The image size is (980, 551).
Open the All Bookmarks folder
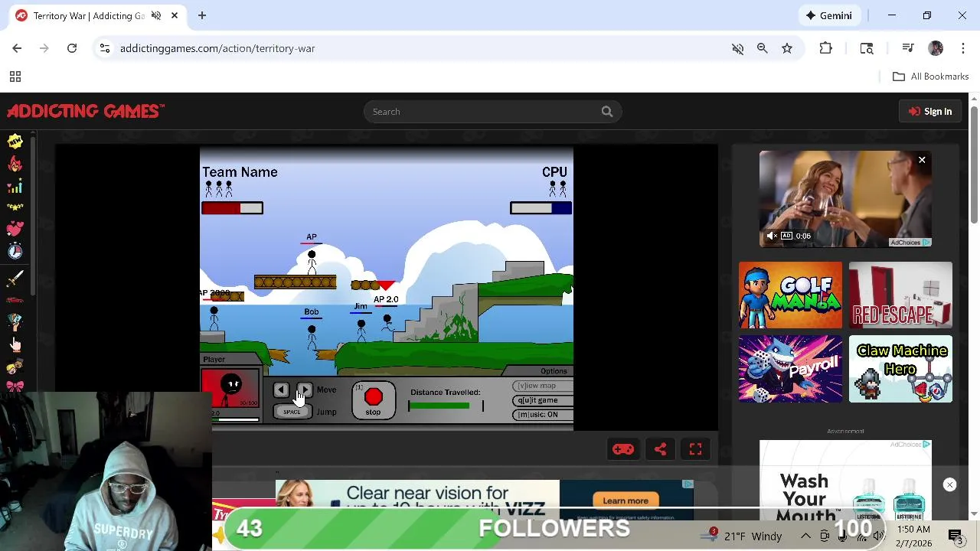pos(930,77)
